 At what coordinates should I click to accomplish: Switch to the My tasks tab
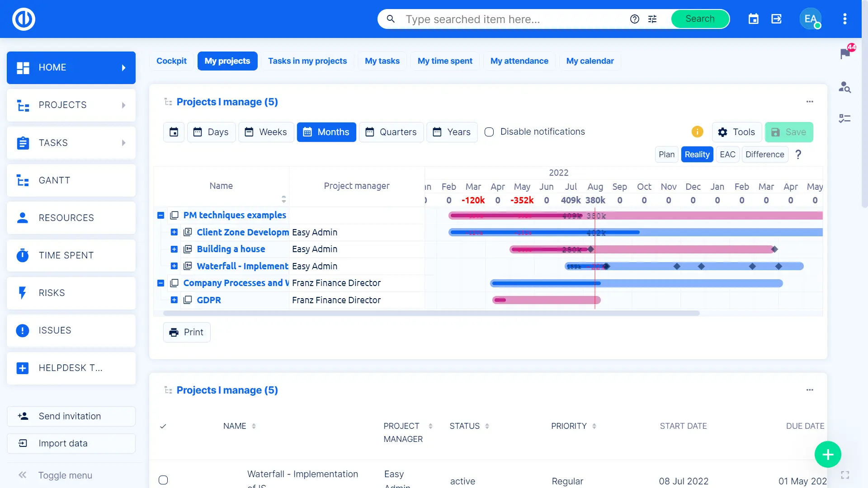tap(382, 61)
